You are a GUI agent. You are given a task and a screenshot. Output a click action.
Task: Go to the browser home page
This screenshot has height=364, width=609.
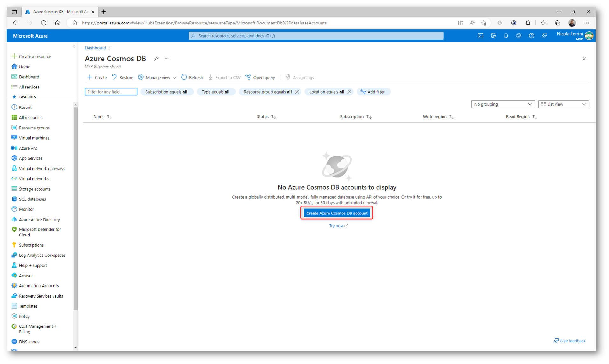[58, 23]
